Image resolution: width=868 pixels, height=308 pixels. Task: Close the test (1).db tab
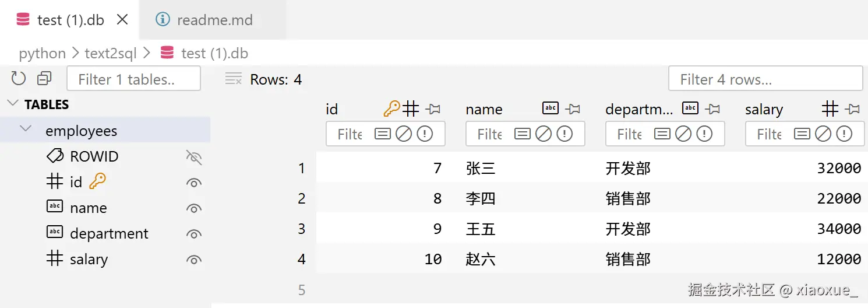click(122, 19)
